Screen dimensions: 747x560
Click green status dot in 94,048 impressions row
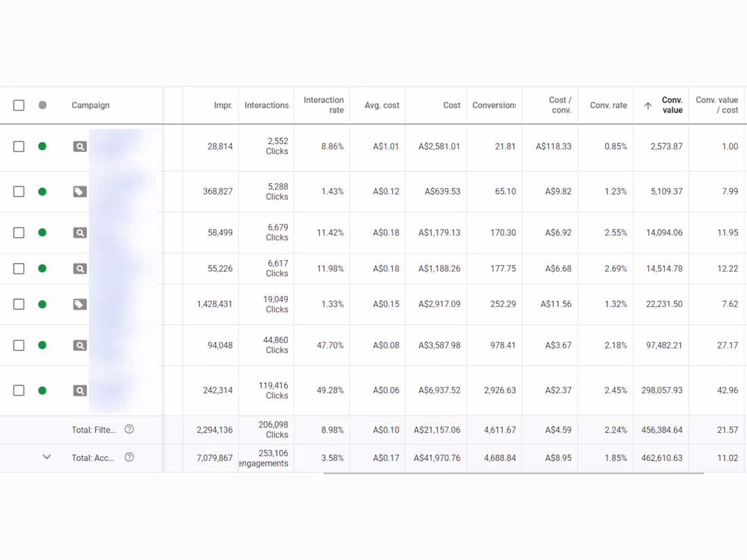tap(42, 346)
